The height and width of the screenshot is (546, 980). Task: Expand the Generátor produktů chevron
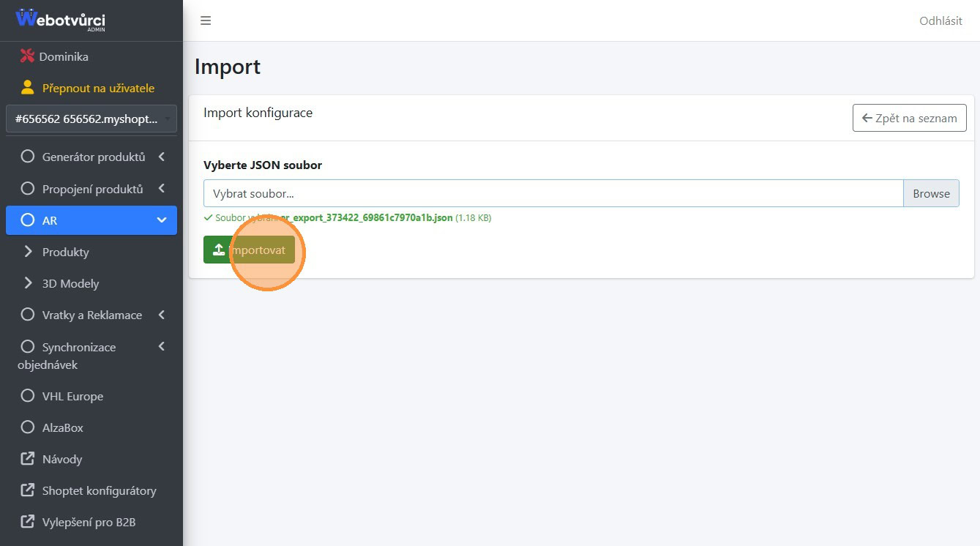(x=162, y=157)
